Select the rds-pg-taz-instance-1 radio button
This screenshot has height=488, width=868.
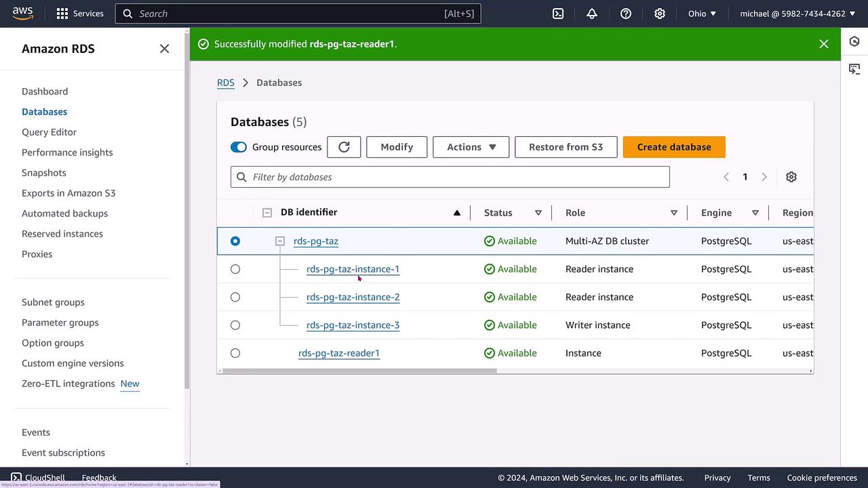pos(235,269)
